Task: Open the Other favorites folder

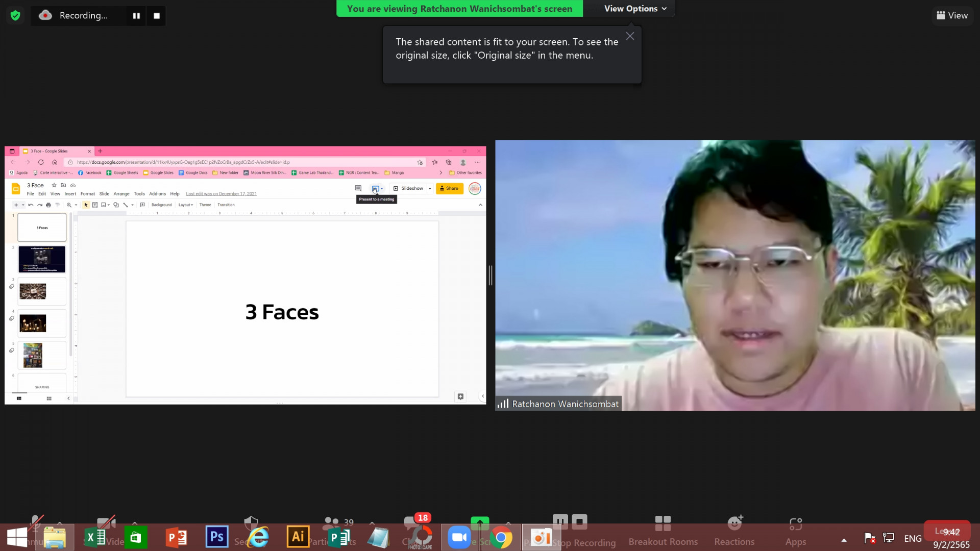Action: 465,172
